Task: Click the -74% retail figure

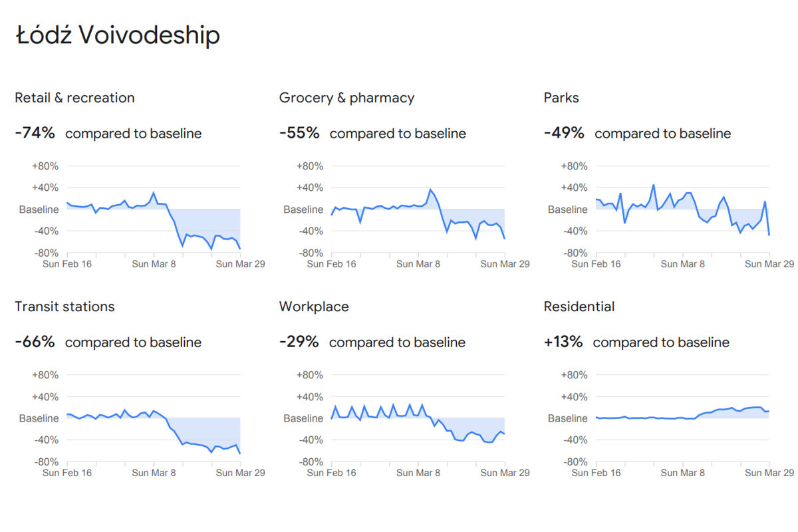Action: (x=35, y=133)
